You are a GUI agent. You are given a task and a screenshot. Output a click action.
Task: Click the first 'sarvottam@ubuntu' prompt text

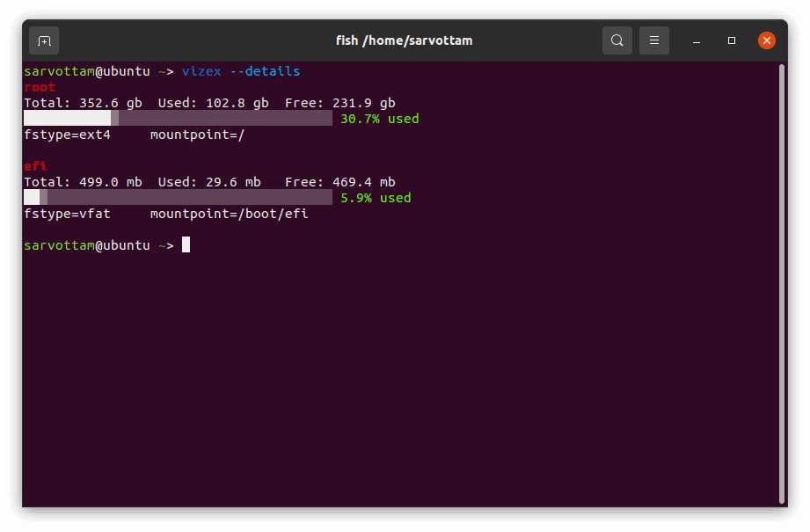(x=87, y=71)
